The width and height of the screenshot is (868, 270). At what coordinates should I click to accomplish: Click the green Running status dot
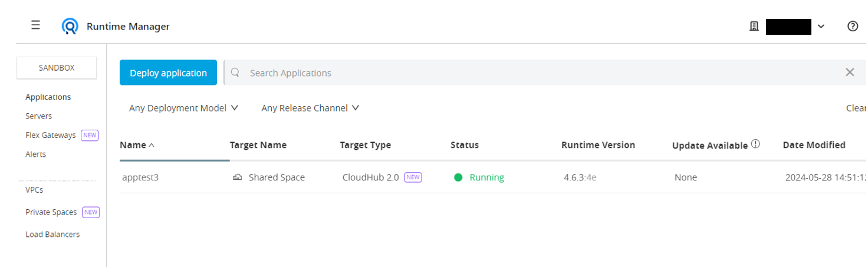pos(458,177)
